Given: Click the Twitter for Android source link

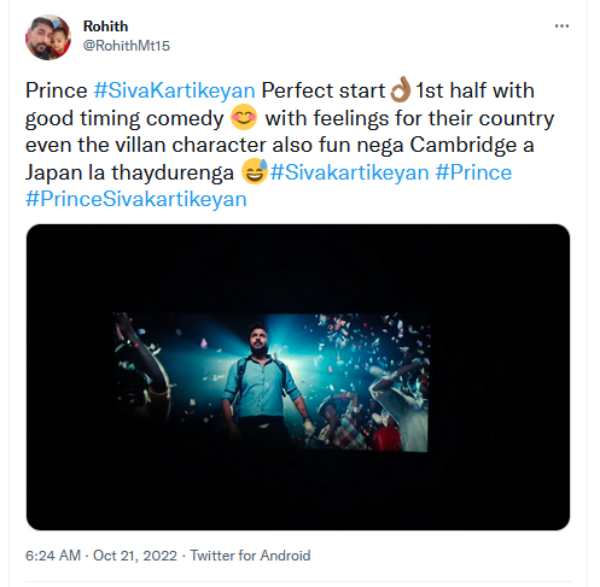Looking at the screenshot, I should pos(250,555).
